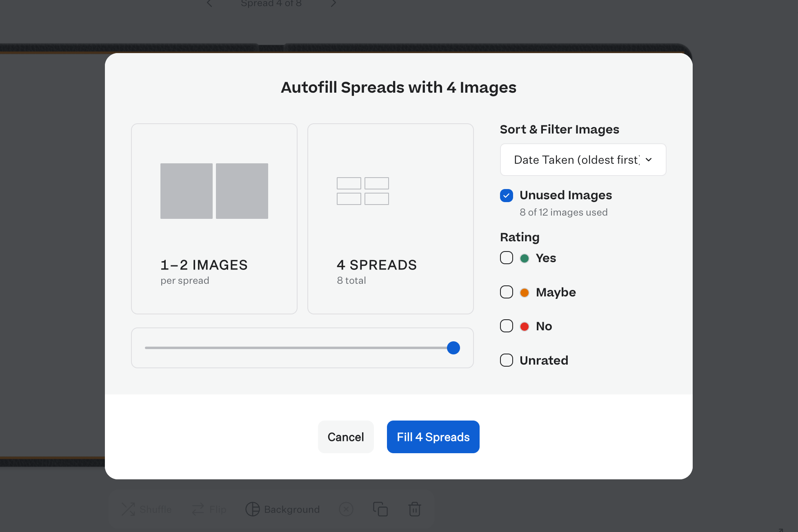Viewport: 798px width, 532px height.
Task: Go to next spread arrow
Action: (333, 3)
